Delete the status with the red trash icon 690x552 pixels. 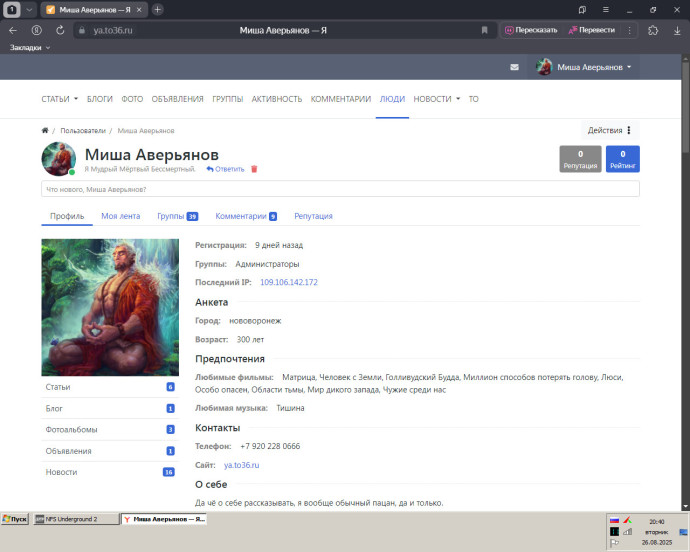tap(254, 169)
